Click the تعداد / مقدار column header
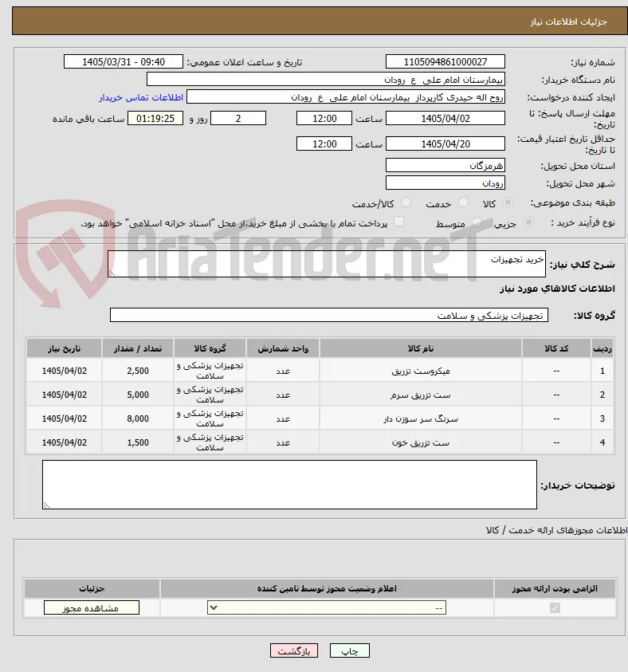This screenshot has height=672, width=628. pyautogui.click(x=138, y=348)
